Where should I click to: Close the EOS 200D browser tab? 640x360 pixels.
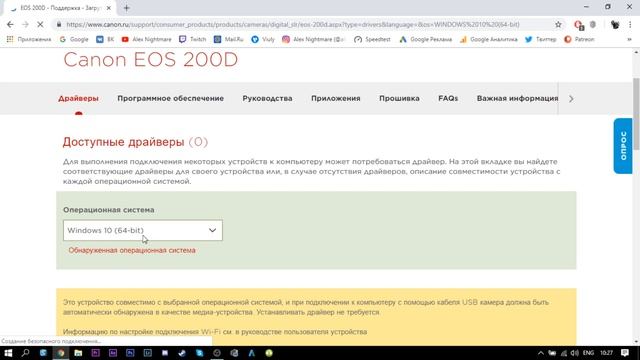109,8
